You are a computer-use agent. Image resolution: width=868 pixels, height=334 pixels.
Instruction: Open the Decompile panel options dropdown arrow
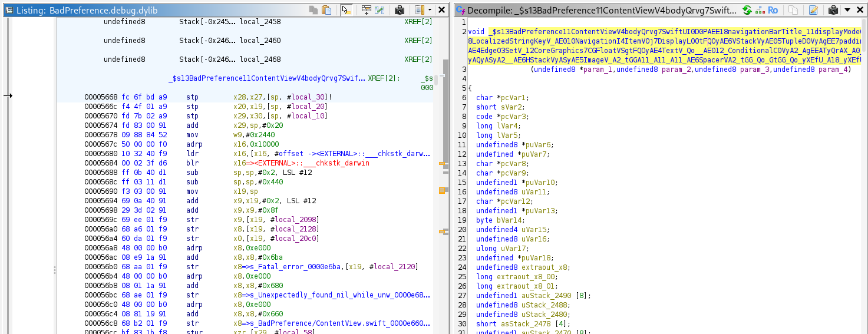coord(847,10)
